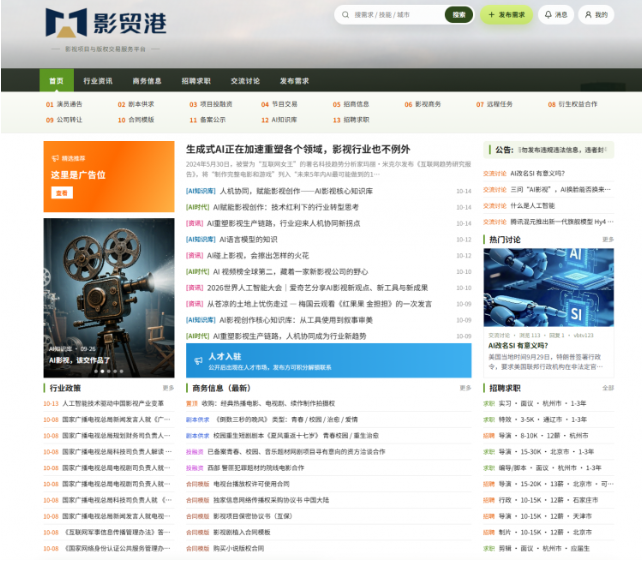The image size is (642, 569).
Task: Click 更多 next to 商务信息（最新）
Action: click(466, 388)
